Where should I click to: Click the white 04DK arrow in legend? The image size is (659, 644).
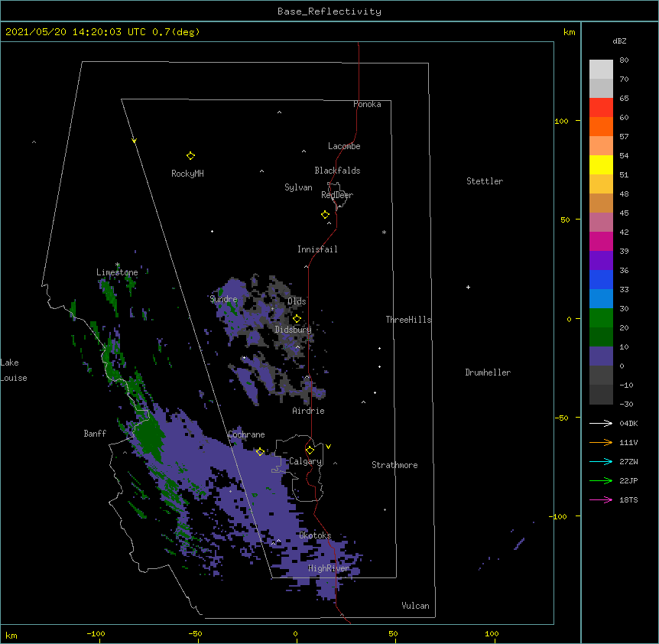(x=601, y=423)
